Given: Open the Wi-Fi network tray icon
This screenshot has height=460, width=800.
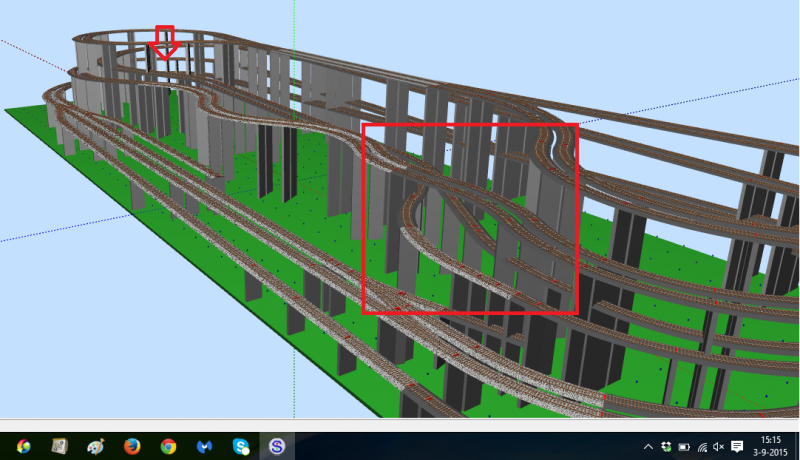Looking at the screenshot, I should pos(702,447).
